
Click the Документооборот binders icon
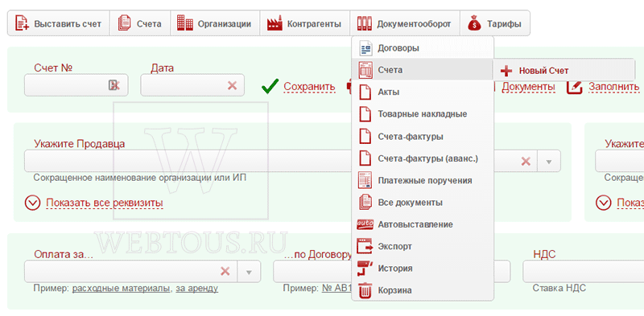[x=365, y=23]
